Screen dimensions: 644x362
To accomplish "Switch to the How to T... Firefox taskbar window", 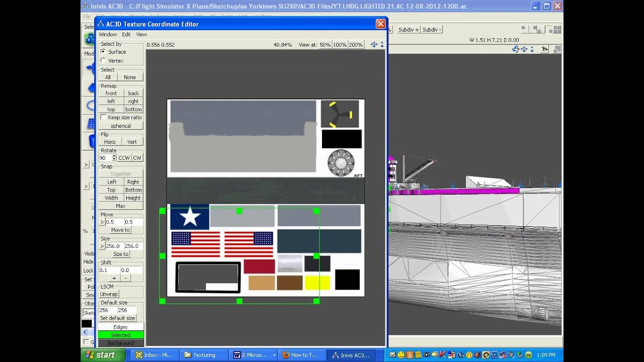I will coord(302,355).
